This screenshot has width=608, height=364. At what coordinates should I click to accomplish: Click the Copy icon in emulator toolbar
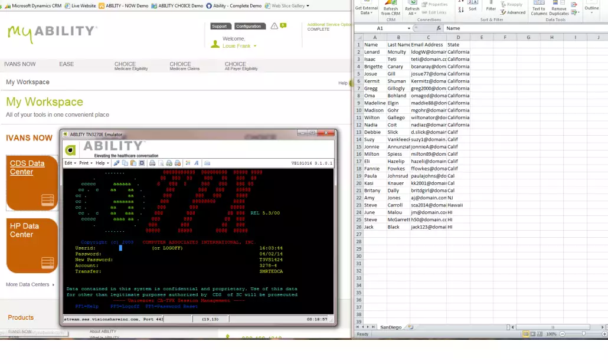(125, 163)
